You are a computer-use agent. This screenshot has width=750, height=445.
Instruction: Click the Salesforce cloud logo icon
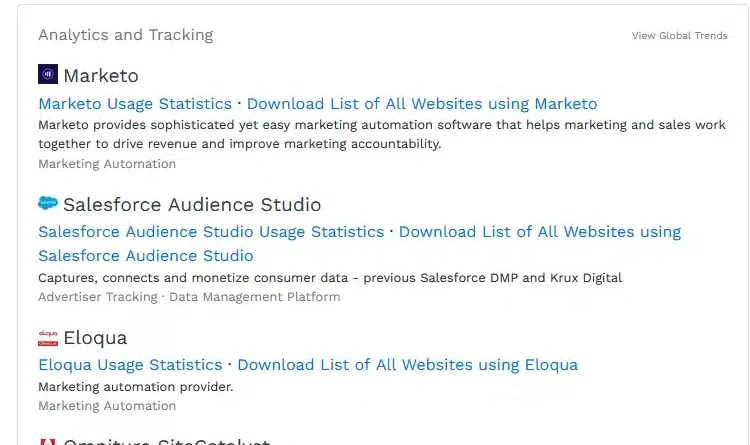tap(48, 204)
